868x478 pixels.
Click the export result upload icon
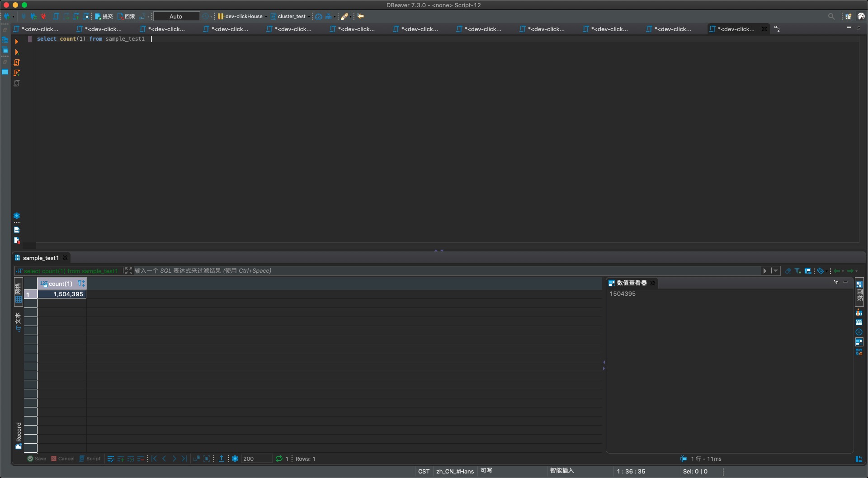[222, 459]
